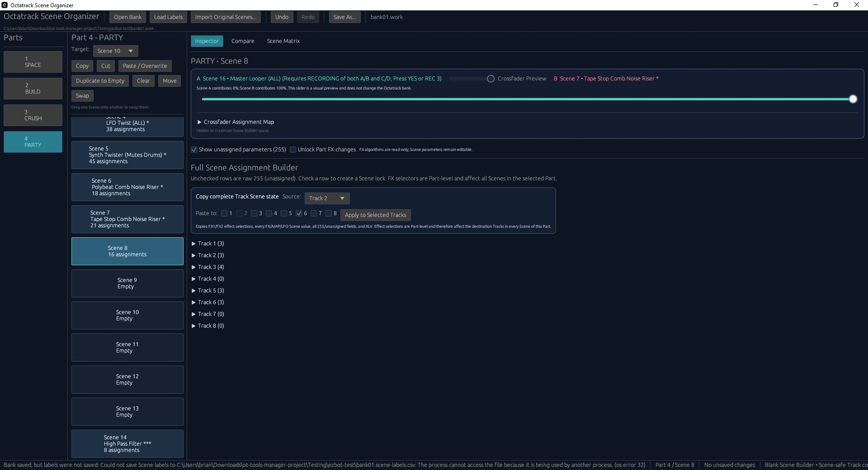Image resolution: width=868 pixels, height=470 pixels.
Task: Check Paste to track 1 checkbox
Action: coord(224,213)
